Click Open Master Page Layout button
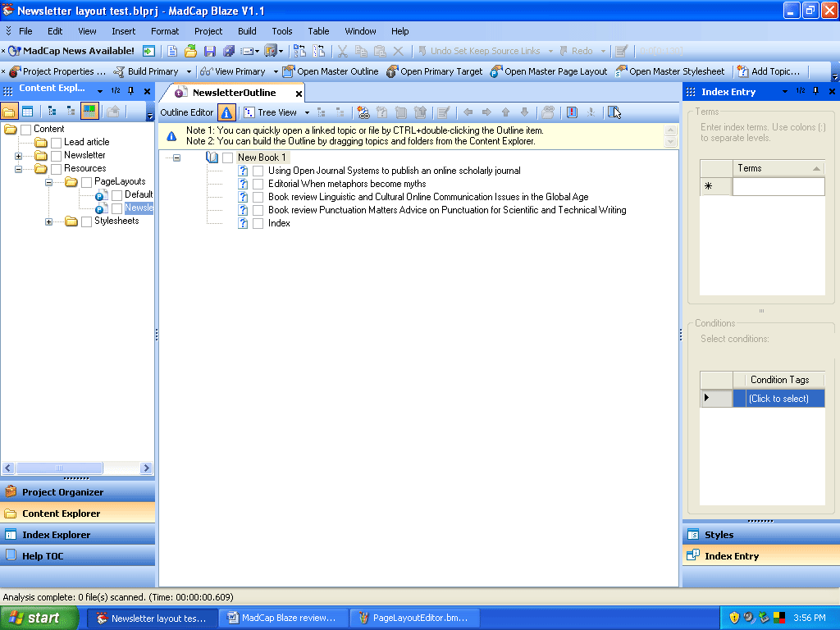The image size is (840, 630). (x=549, y=72)
